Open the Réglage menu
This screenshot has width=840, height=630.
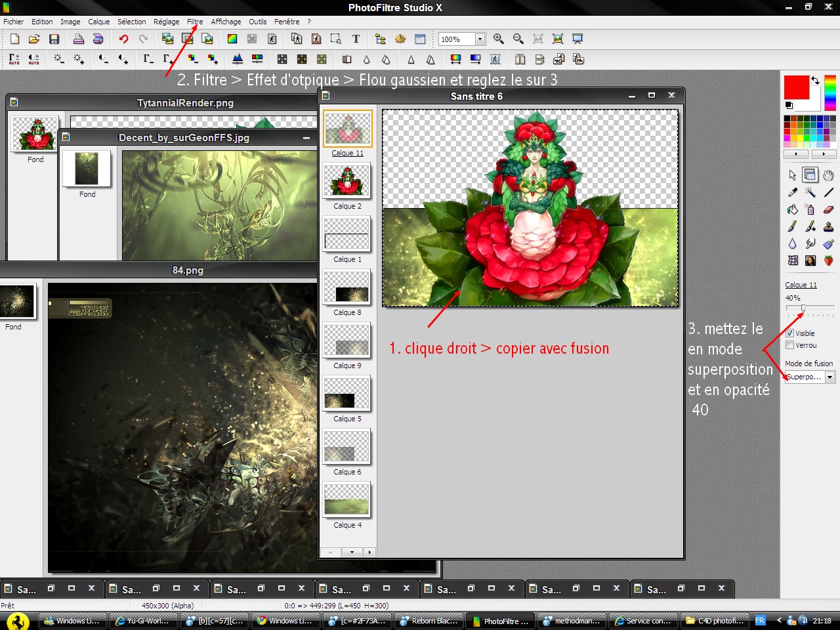click(167, 22)
